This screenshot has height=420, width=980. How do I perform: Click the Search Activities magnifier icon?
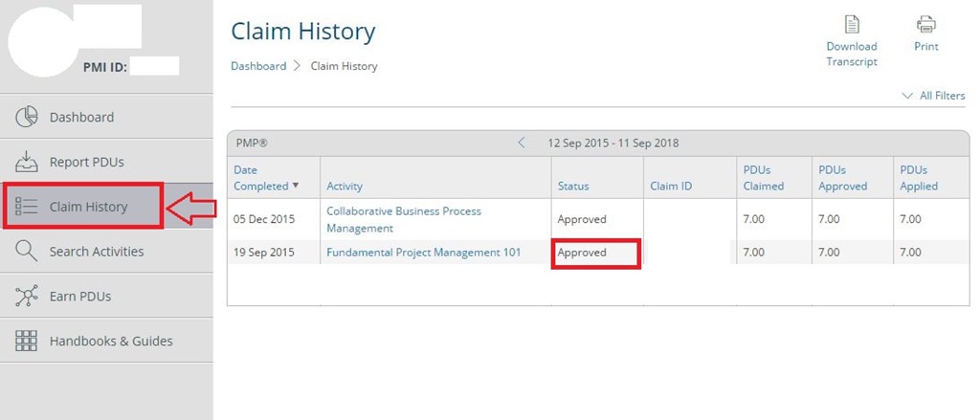point(26,252)
